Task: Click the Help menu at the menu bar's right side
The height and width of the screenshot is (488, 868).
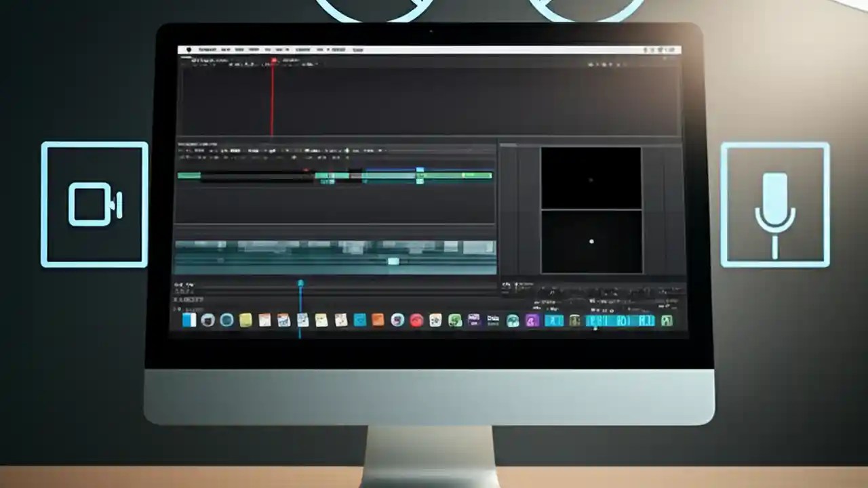Action: click(x=358, y=49)
